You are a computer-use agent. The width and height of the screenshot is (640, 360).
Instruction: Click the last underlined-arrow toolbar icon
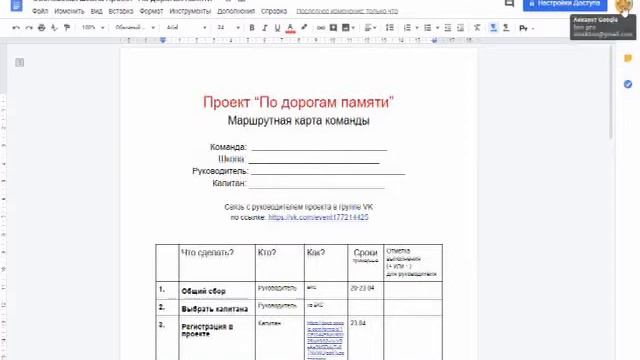506,28
